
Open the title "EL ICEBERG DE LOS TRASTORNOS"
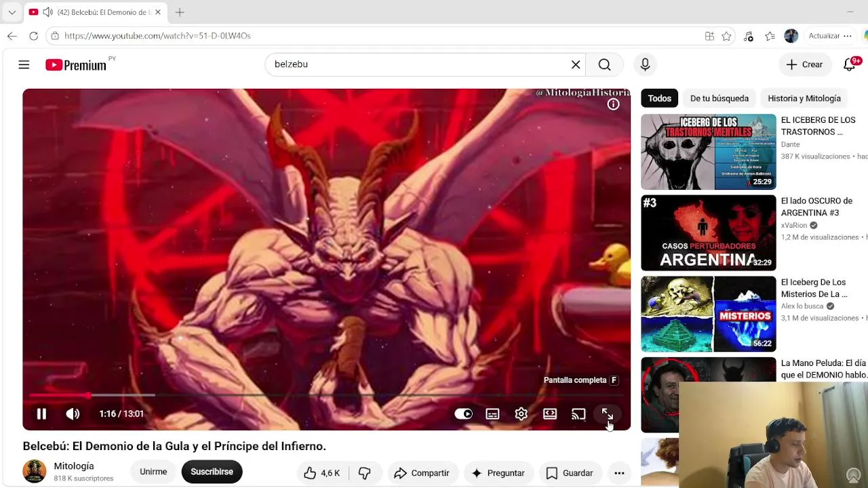tap(818, 126)
